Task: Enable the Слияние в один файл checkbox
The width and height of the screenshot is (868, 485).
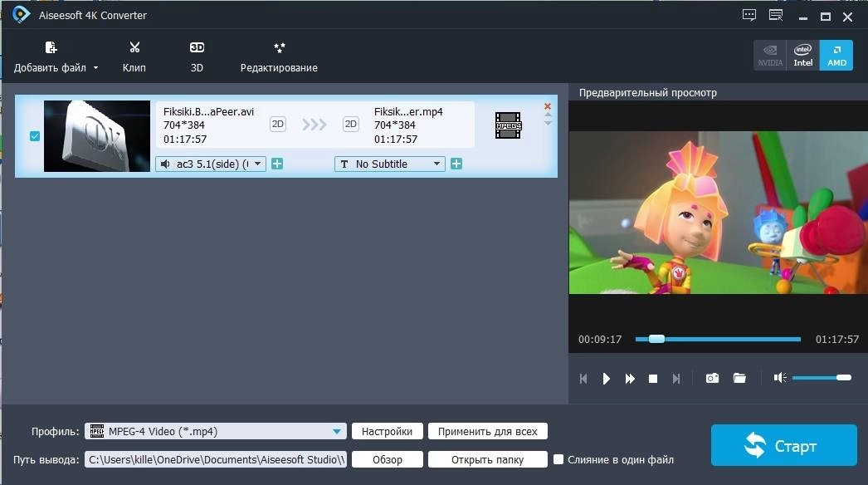Action: click(x=558, y=459)
